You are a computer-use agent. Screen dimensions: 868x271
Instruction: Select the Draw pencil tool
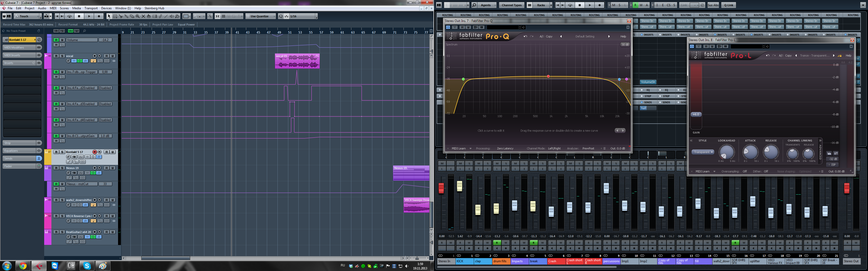160,16
